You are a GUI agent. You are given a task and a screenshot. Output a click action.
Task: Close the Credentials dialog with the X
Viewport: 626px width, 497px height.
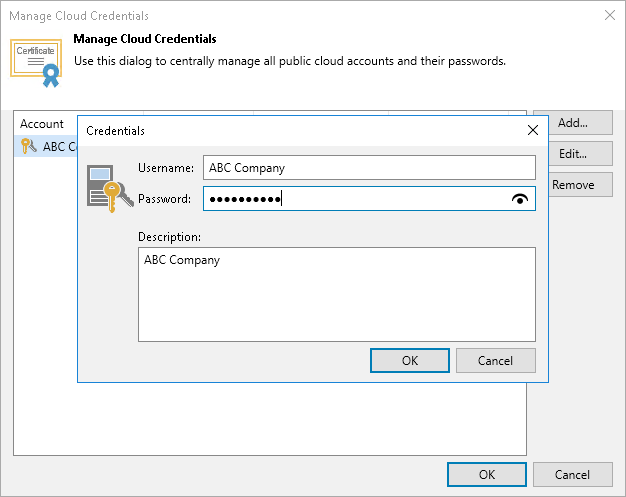(x=533, y=130)
